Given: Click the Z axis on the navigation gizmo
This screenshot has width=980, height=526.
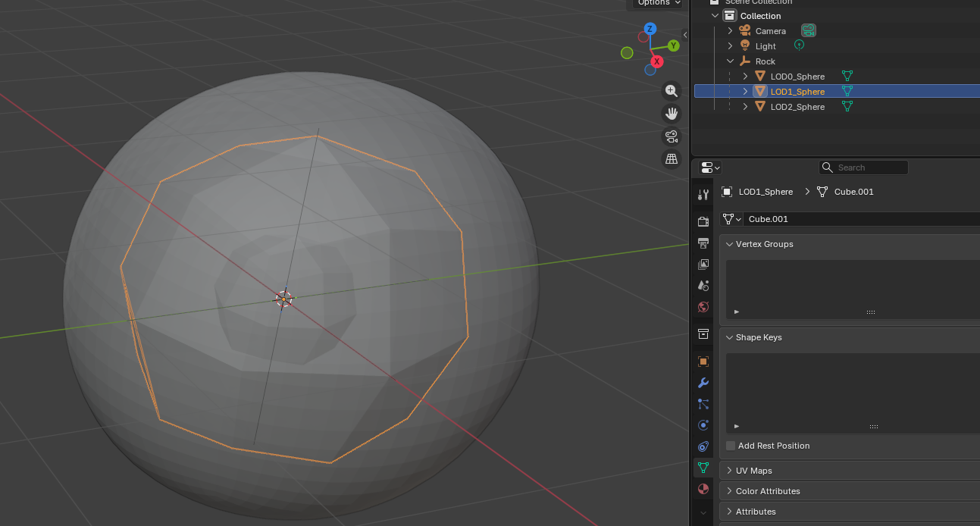Looking at the screenshot, I should (x=650, y=28).
